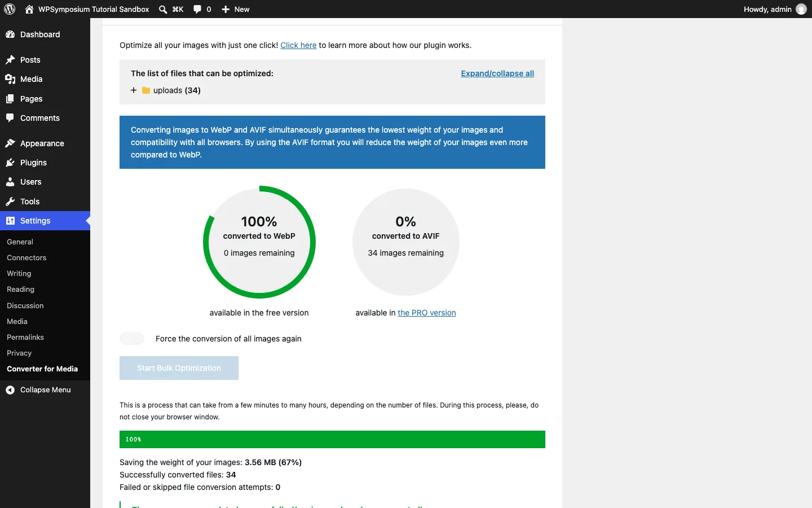Expand the uploads folder tree
Screen dimensions: 812x508
tap(134, 90)
